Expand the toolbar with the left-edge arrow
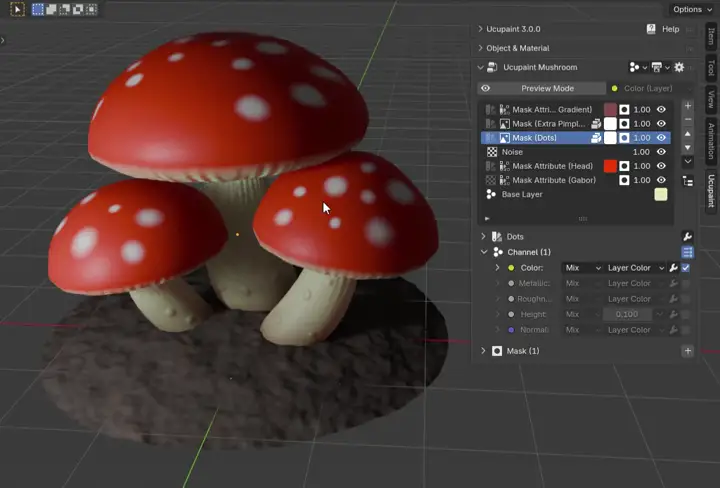 point(3,40)
